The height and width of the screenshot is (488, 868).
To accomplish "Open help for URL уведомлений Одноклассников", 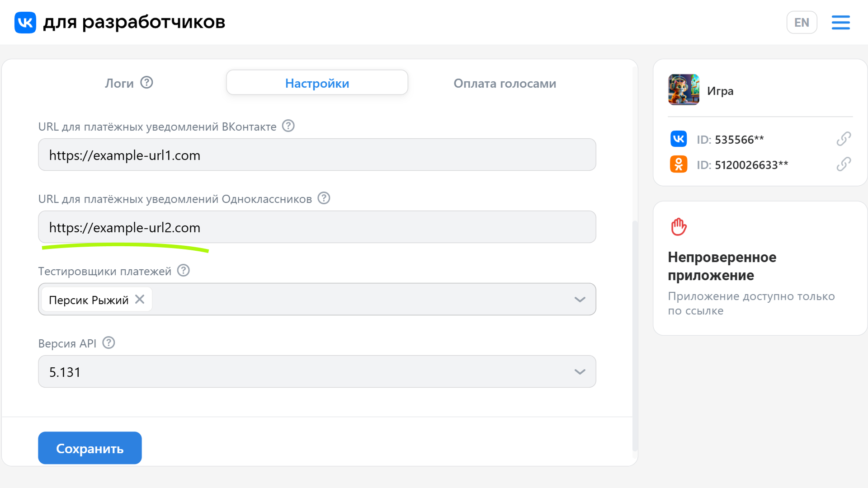I will pyautogui.click(x=323, y=198).
